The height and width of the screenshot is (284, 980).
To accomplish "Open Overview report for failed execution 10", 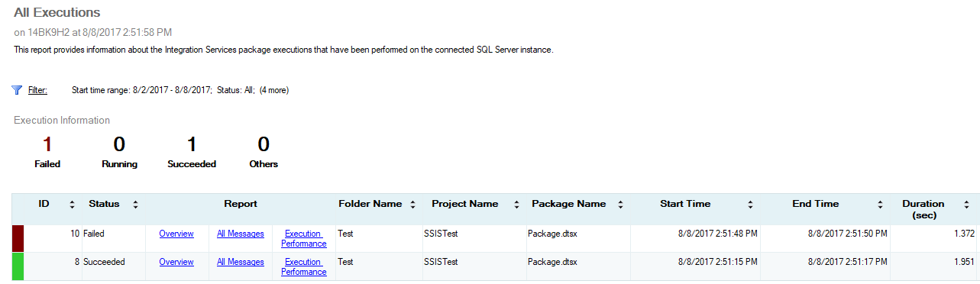I will coord(176,234).
